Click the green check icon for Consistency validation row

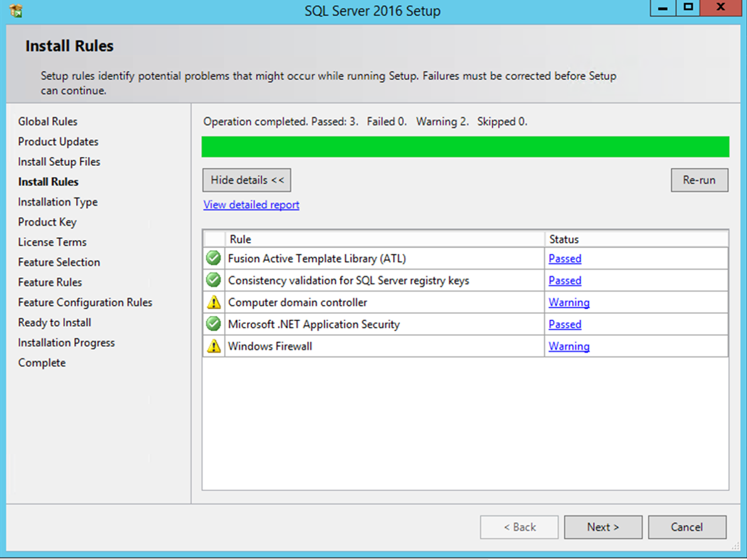[213, 280]
